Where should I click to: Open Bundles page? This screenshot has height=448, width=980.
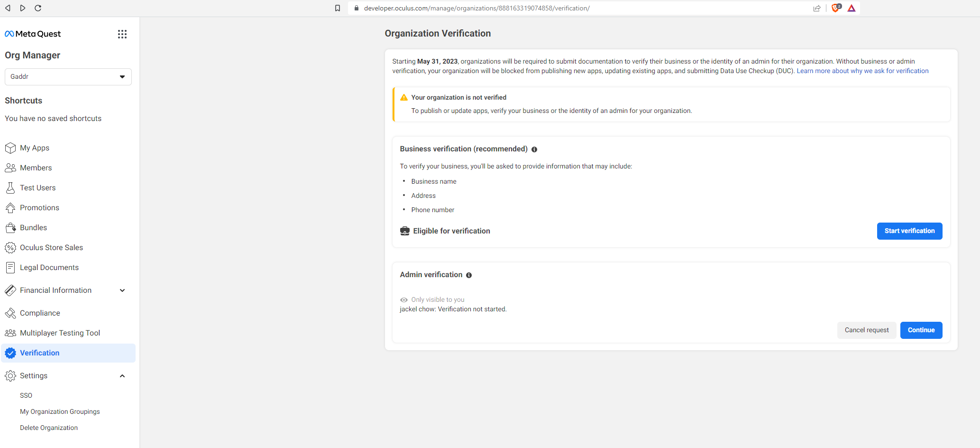pyautogui.click(x=34, y=228)
